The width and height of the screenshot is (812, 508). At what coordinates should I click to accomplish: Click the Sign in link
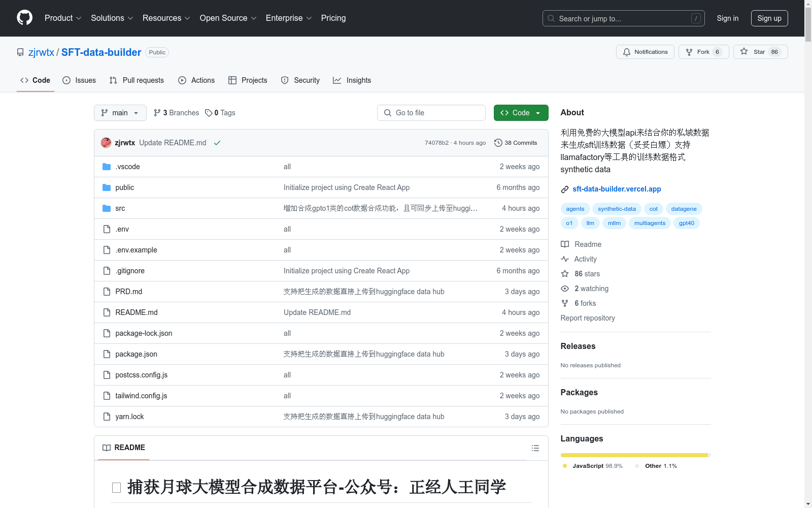click(x=728, y=18)
